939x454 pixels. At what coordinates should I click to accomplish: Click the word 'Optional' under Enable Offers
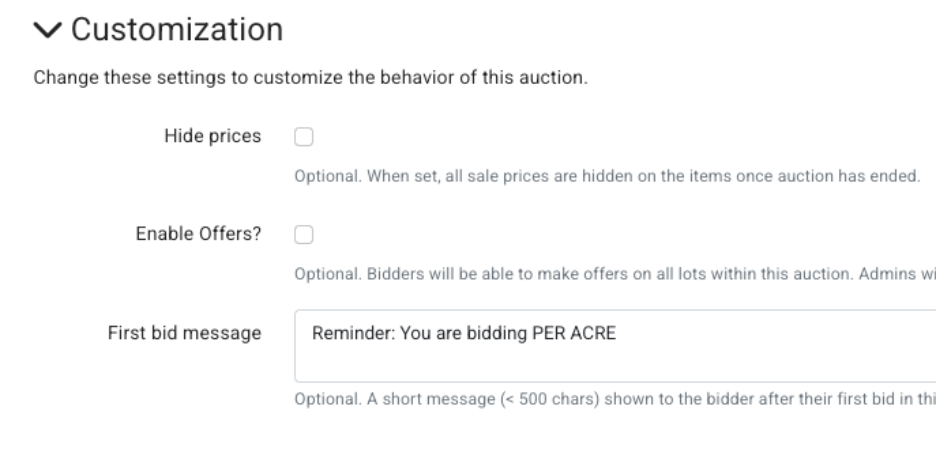click(320, 275)
